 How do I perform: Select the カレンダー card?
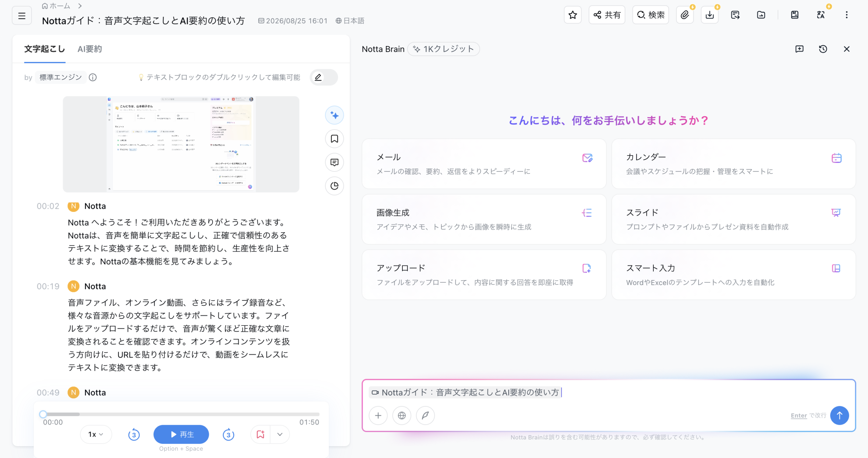tap(733, 164)
